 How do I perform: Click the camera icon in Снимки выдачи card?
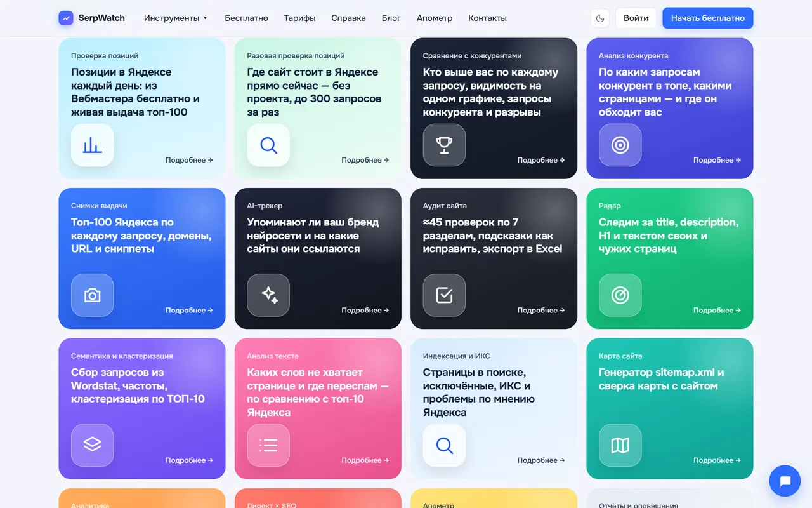93,295
